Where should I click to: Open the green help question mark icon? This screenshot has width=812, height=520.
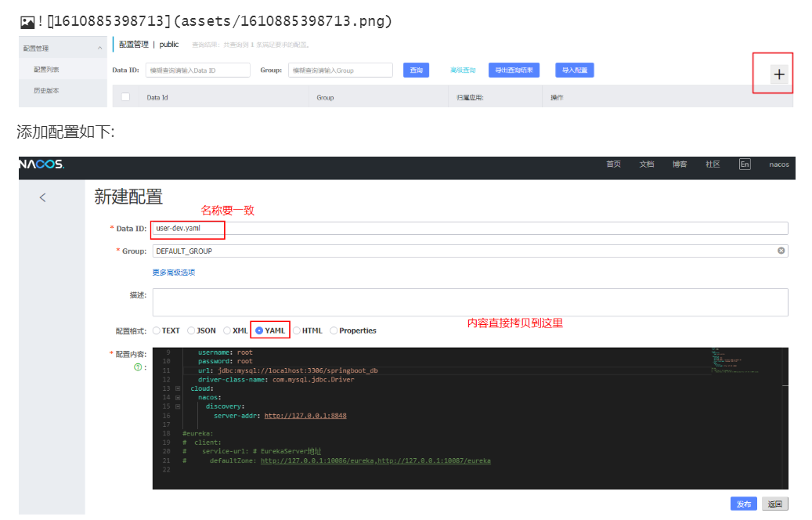coord(138,367)
